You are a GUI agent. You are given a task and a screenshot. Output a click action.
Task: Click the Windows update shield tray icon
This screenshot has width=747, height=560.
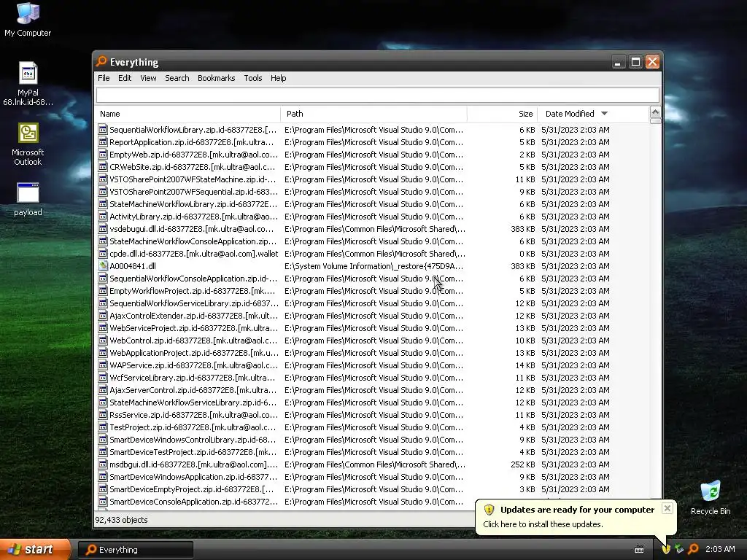pos(666,549)
